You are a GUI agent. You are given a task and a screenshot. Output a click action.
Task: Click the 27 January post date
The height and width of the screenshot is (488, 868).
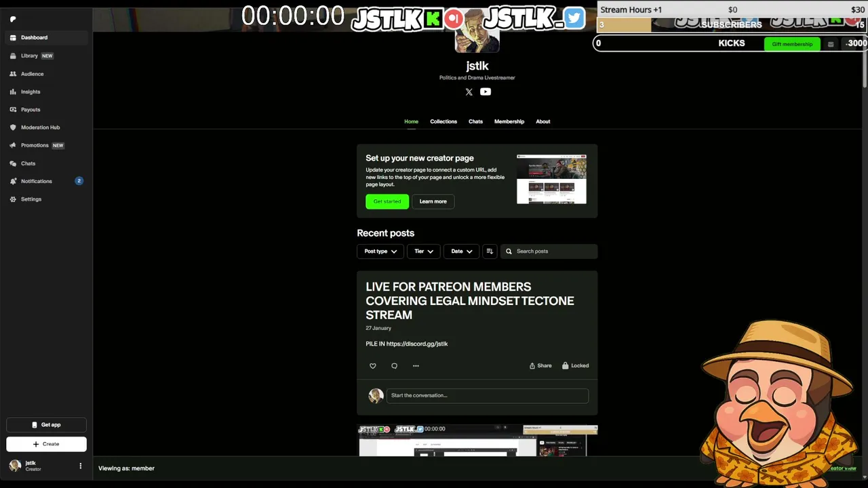[x=378, y=328]
